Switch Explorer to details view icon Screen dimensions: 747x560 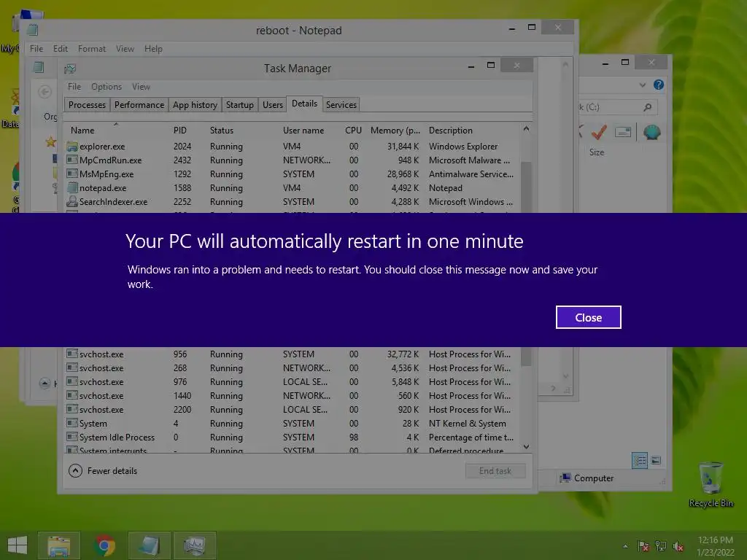[x=639, y=461]
